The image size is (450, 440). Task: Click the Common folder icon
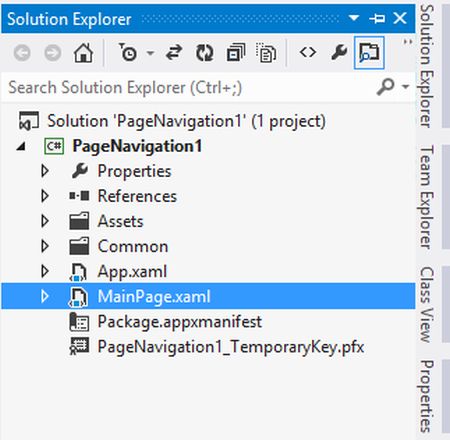(79, 246)
